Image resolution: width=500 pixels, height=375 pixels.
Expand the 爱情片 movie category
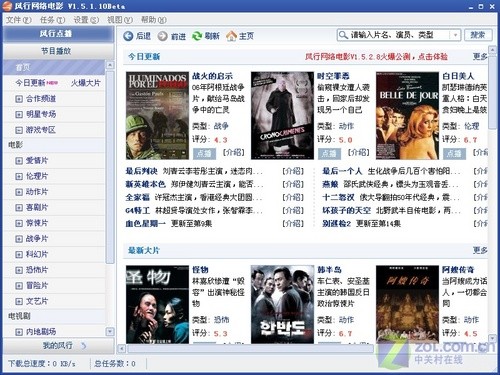coord(19,161)
